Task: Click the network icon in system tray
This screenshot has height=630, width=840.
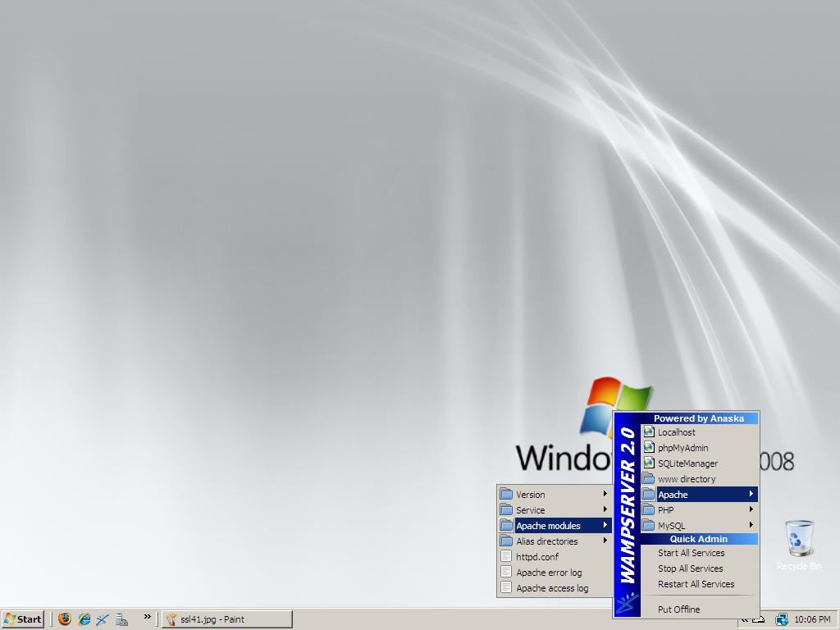Action: pos(781,619)
